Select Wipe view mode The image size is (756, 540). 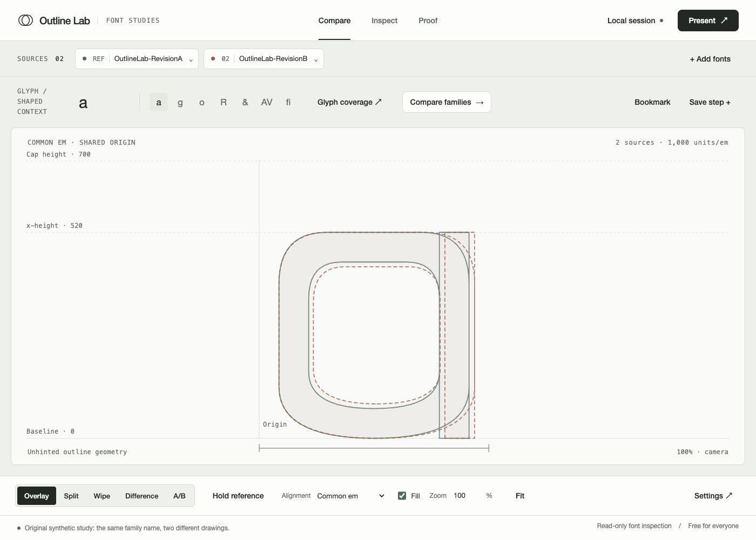click(x=102, y=496)
